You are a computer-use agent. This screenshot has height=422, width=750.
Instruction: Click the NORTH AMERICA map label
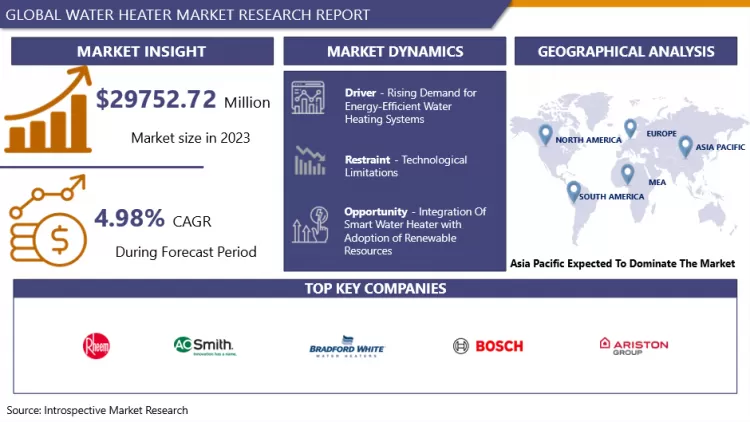coord(588,140)
